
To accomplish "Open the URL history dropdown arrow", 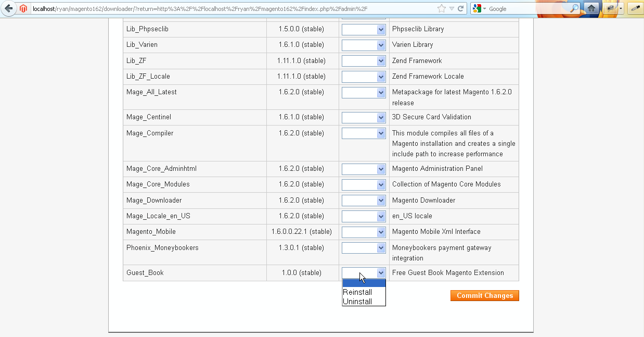I will pyautogui.click(x=452, y=9).
